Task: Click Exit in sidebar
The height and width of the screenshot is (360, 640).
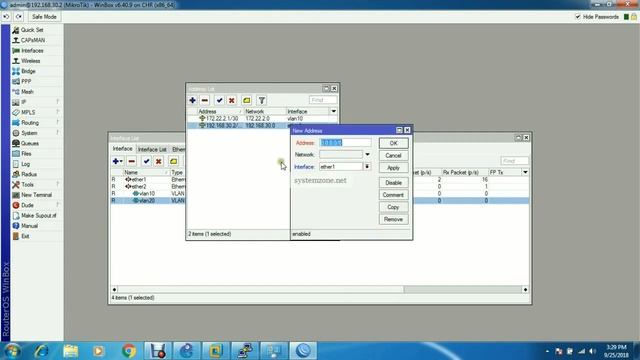Action: [25, 236]
